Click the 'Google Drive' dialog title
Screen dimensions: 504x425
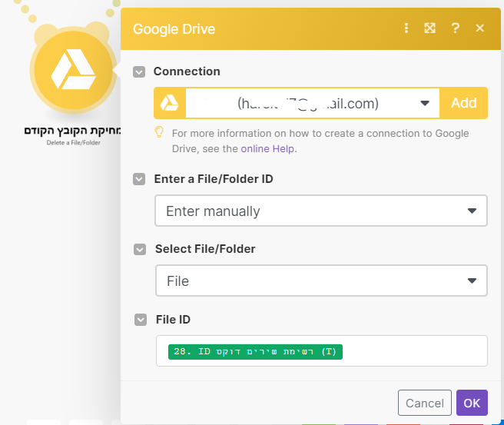click(174, 29)
